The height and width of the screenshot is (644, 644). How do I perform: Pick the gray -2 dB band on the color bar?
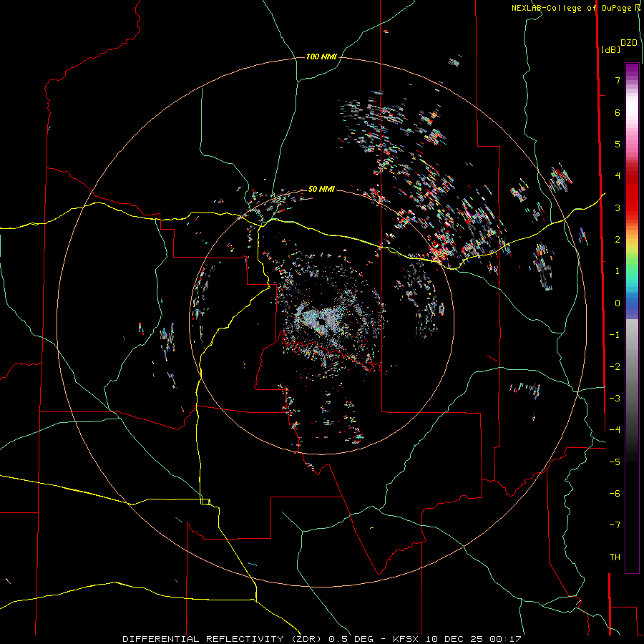[632, 366]
